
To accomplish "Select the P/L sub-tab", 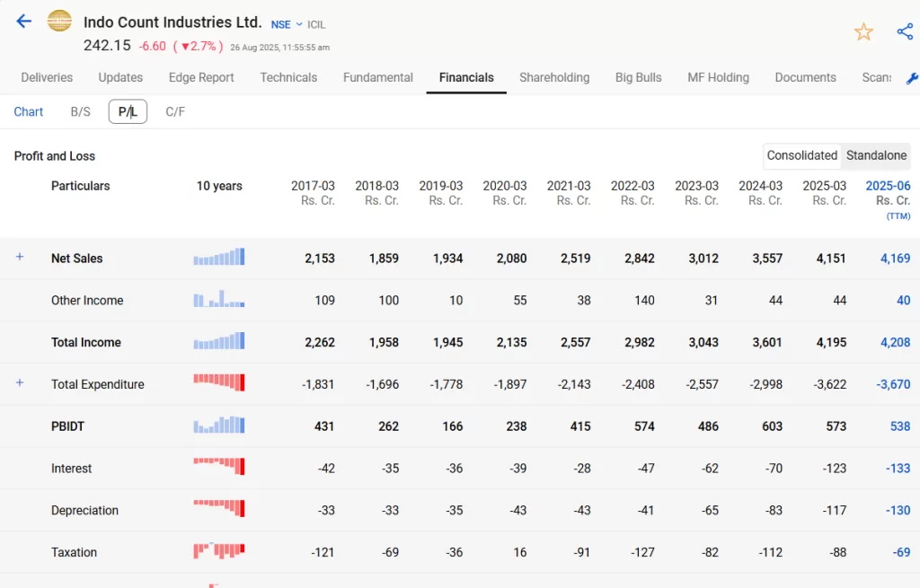I will (x=128, y=111).
